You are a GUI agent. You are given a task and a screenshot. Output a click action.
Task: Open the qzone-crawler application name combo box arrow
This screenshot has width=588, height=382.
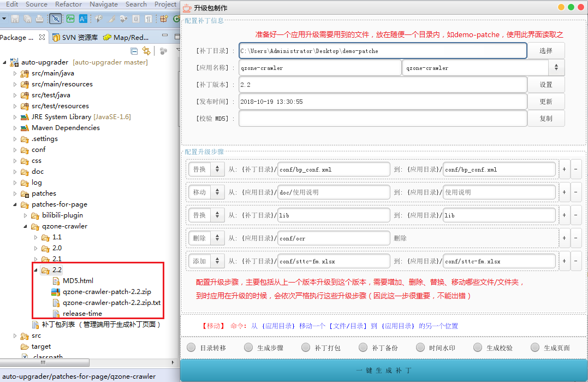556,68
